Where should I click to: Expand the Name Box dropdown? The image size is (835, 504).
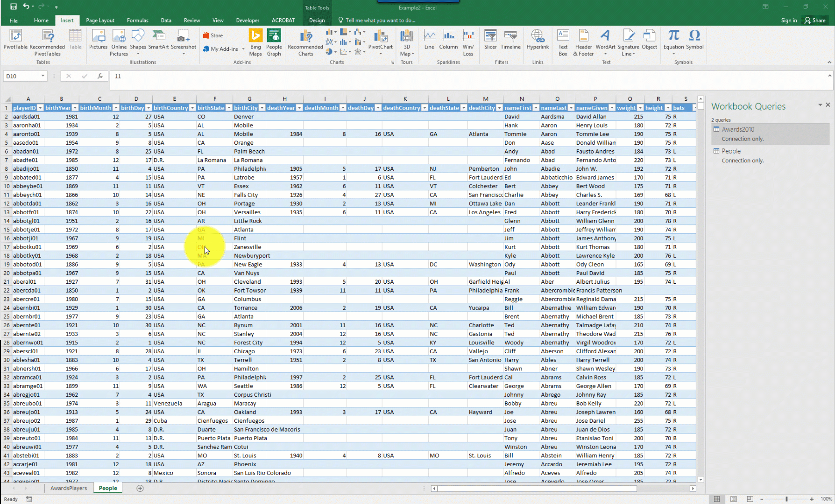click(42, 76)
